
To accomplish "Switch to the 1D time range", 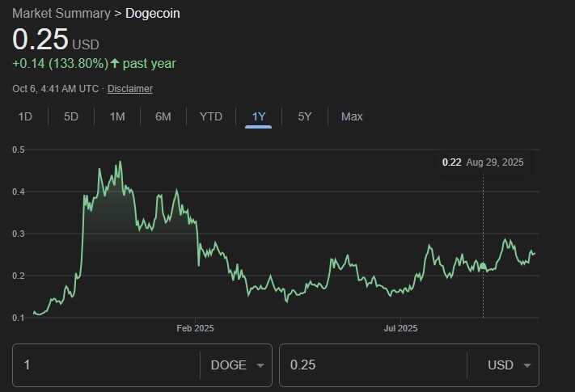I will (x=25, y=116).
